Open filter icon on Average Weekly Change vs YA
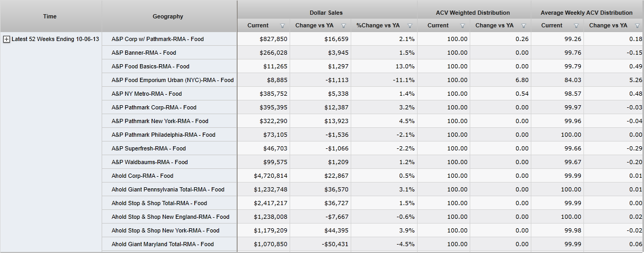The image size is (644, 253). [637, 26]
